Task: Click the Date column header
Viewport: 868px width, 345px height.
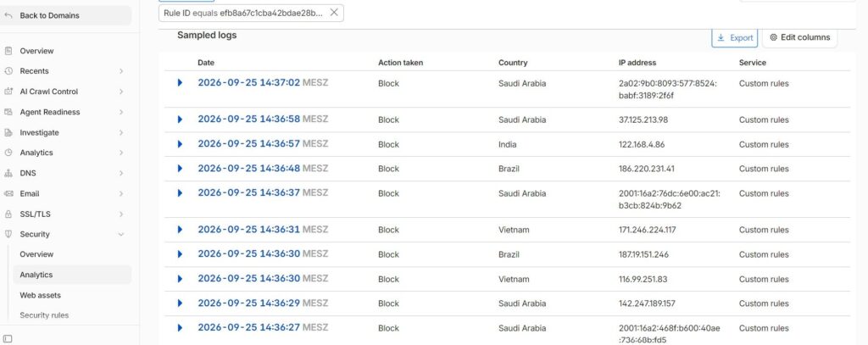Action: pos(206,63)
